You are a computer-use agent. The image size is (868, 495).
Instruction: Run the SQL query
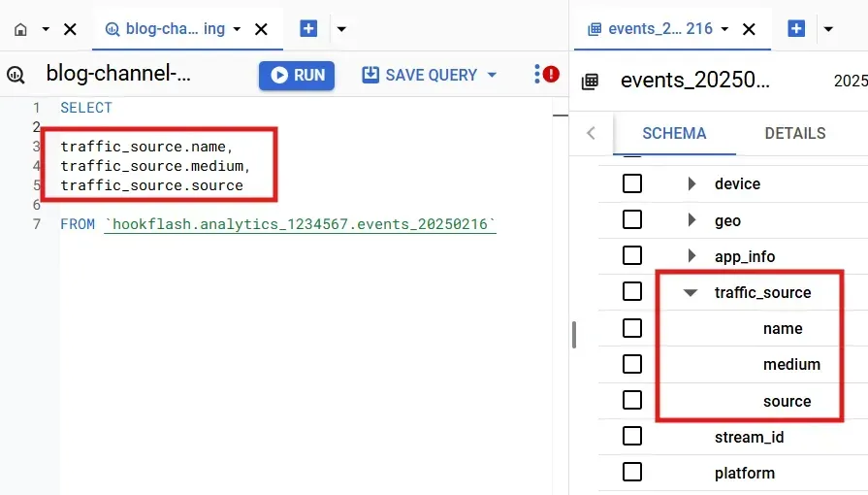(297, 75)
